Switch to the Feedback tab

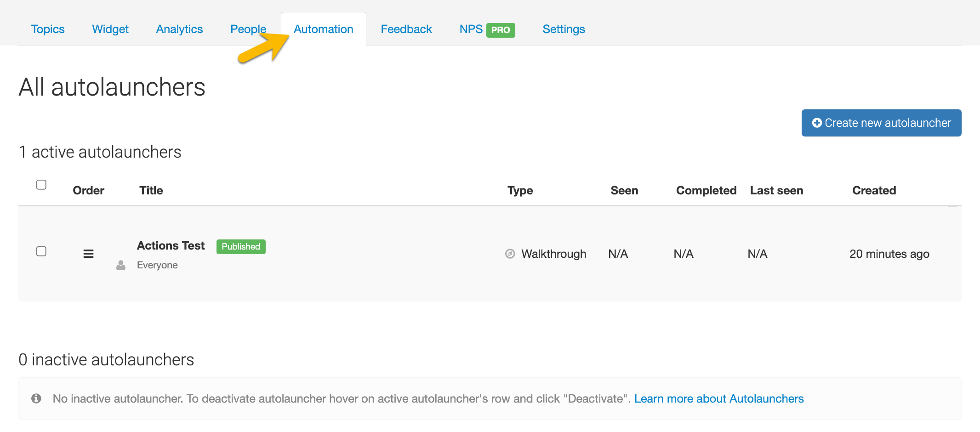(x=406, y=29)
